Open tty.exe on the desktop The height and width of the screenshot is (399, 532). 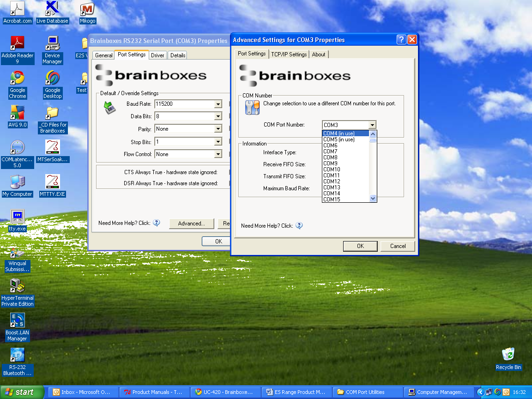tap(17, 217)
